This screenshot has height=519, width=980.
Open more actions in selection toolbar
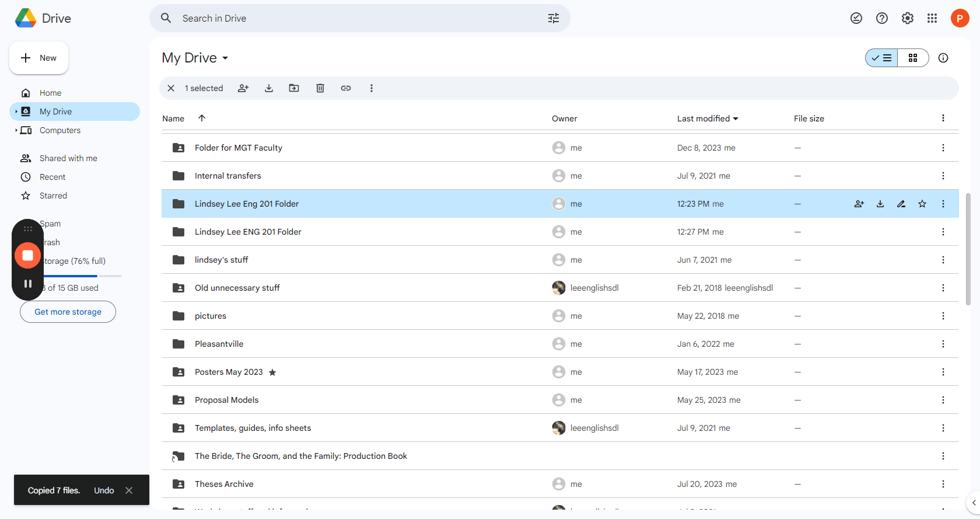(x=372, y=88)
